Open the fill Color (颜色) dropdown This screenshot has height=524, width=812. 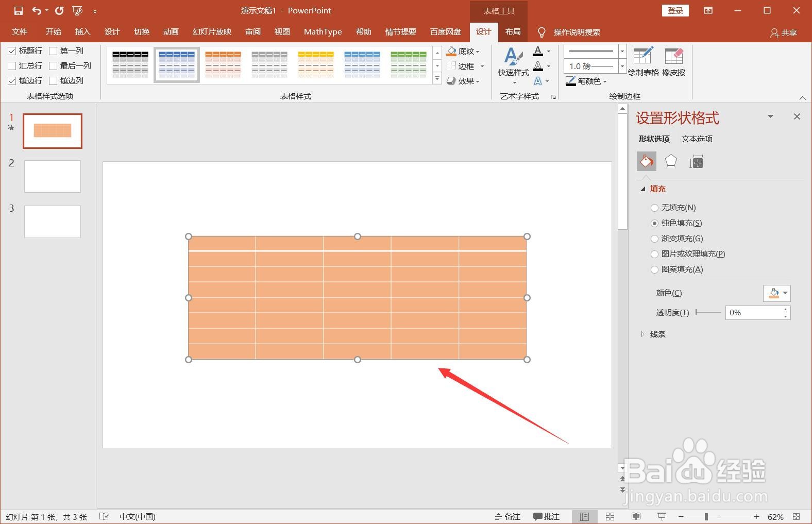[x=777, y=293]
